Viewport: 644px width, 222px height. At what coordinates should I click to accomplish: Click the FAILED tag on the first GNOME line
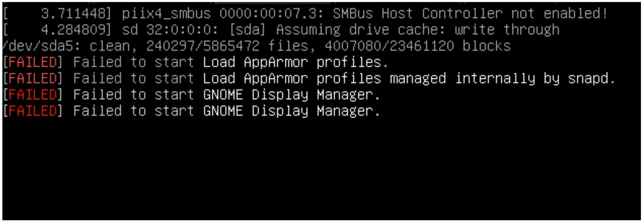32,95
